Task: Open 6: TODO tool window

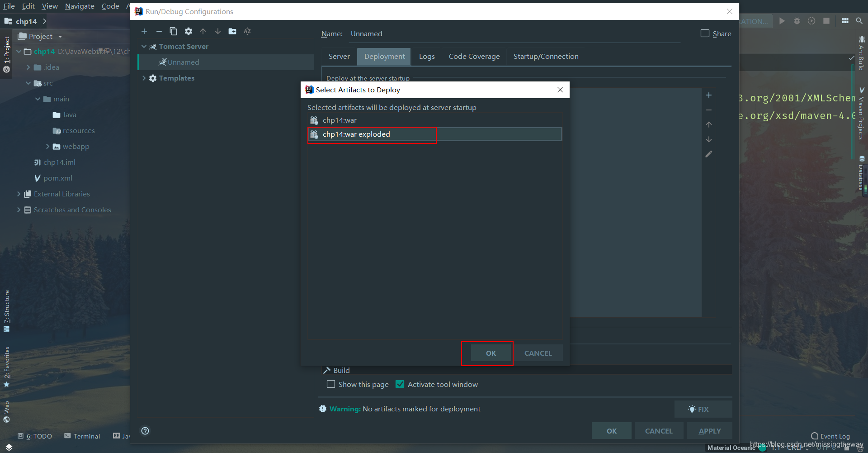Action: point(35,436)
